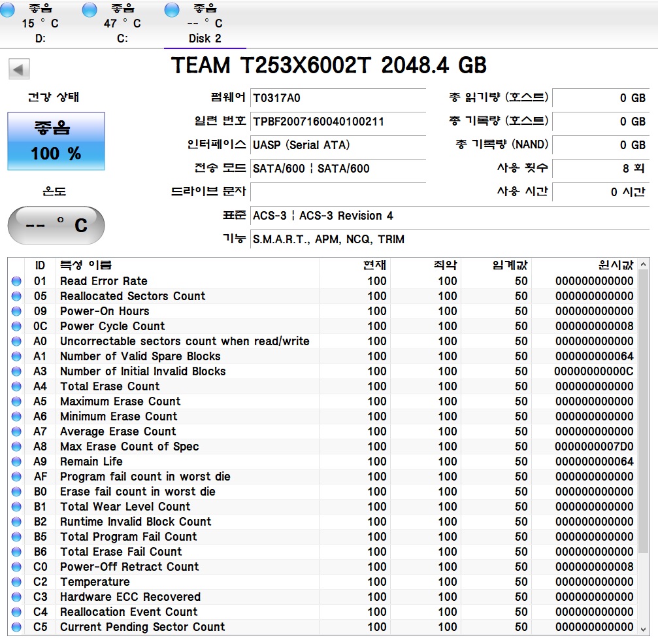Click the serial number field TPBF2007160040100211
Screen dimensions: 658x644
click(338, 122)
